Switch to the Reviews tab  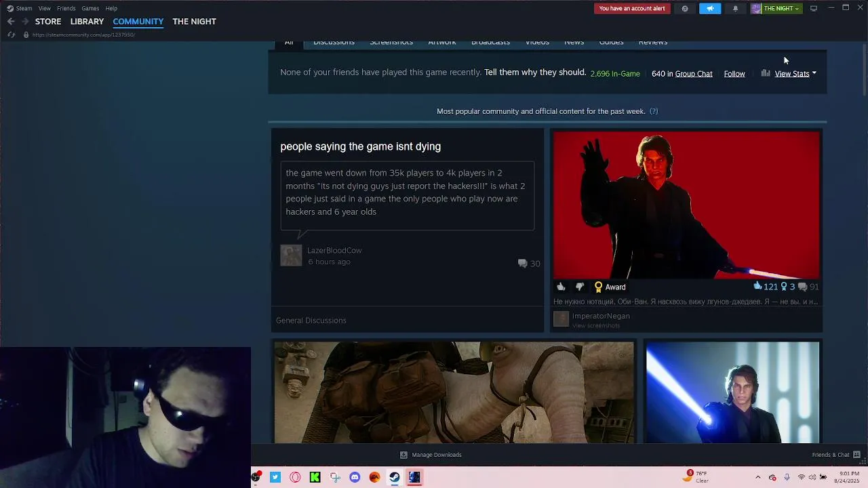click(653, 43)
